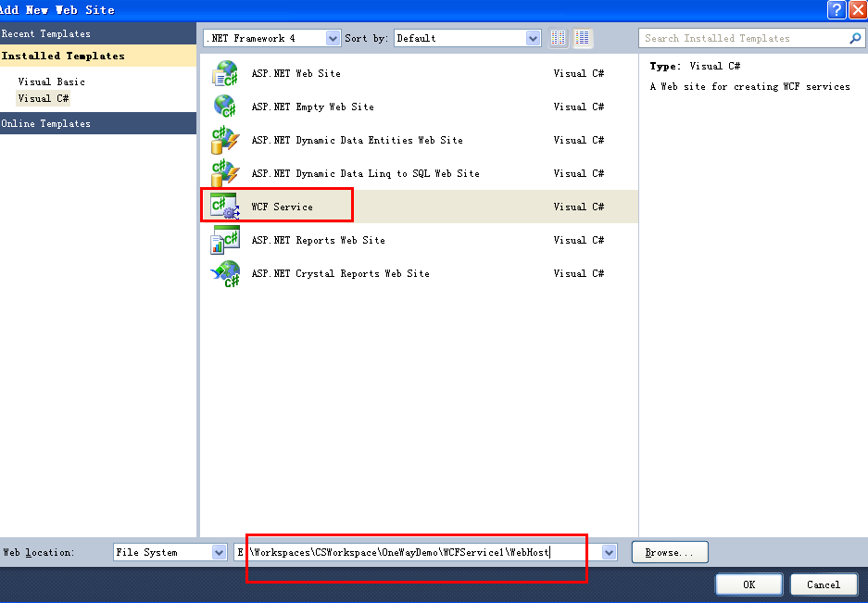
Task: Open the Recent Templates section
Action: [x=46, y=33]
